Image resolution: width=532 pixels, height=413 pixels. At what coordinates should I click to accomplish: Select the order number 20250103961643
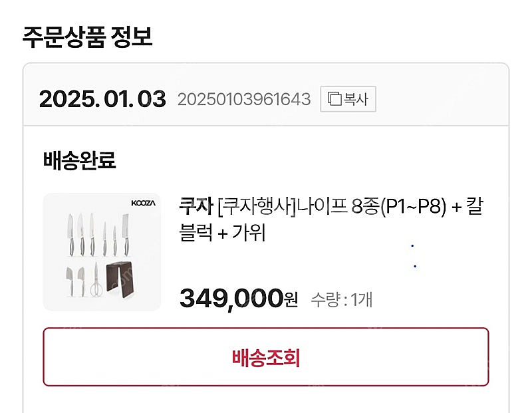pos(244,99)
